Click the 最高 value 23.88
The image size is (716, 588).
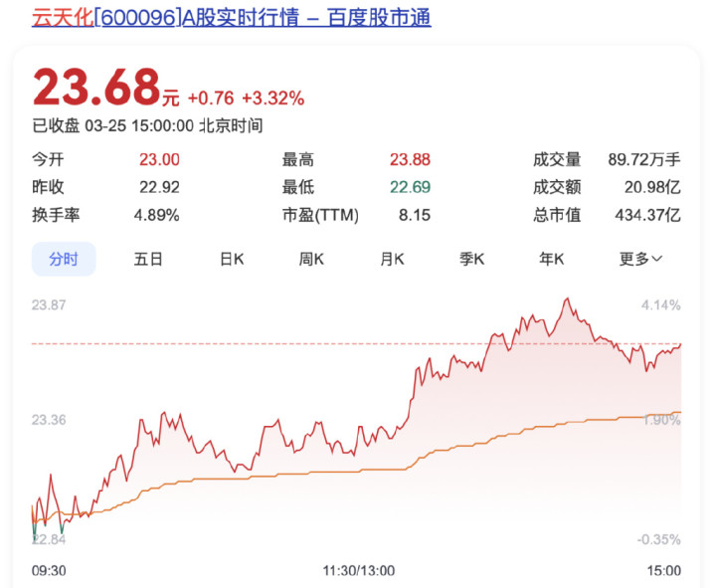point(410,159)
